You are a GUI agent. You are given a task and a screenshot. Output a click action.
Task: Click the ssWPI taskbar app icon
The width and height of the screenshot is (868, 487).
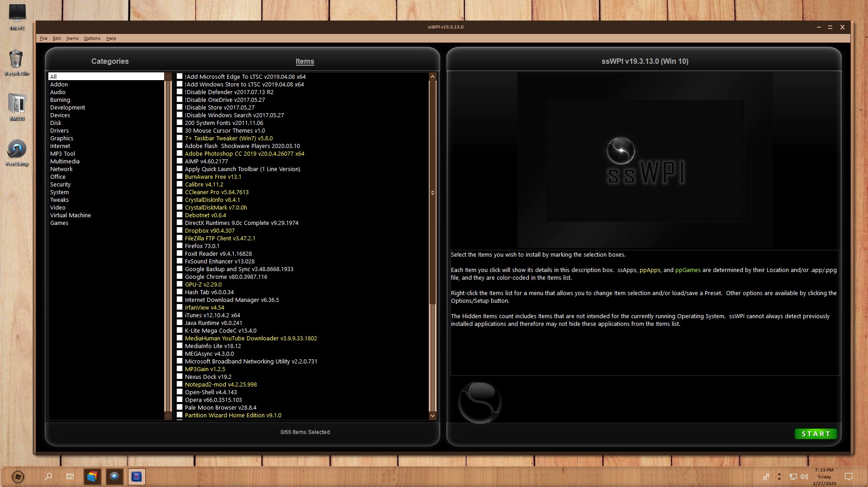pos(137,477)
